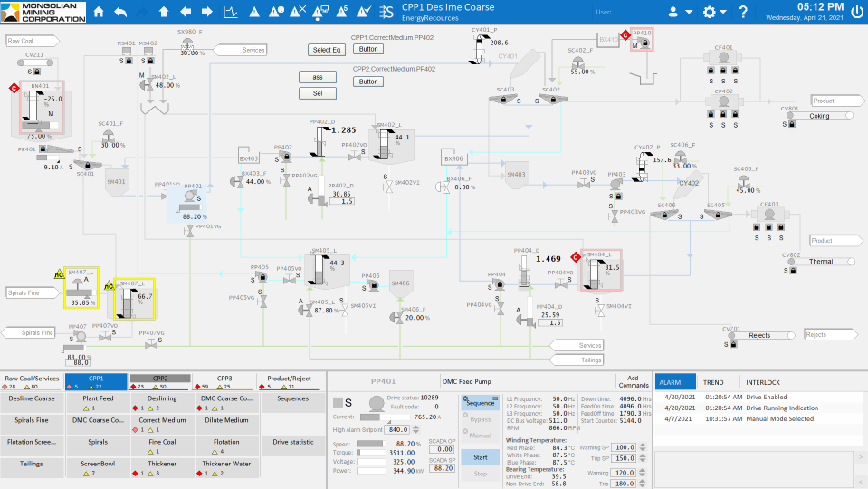Select Bypass mode option
Screen dimensions: 868x489
coord(480,418)
